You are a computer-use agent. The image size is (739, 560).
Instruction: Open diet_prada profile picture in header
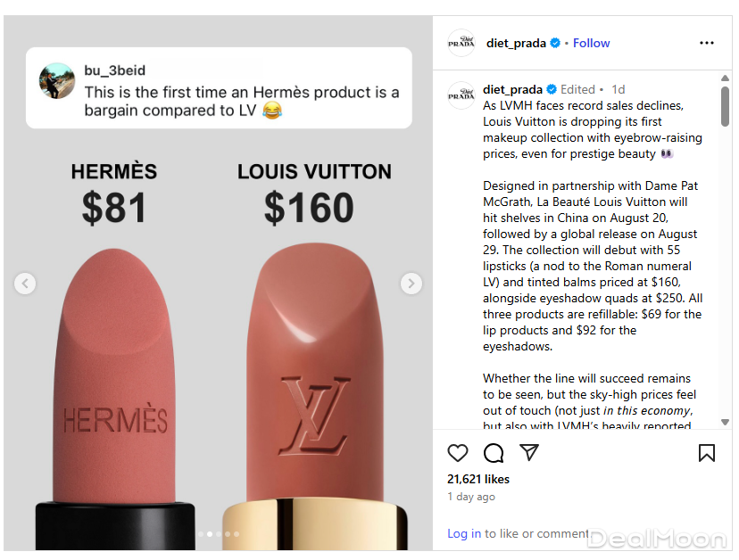pyautogui.click(x=461, y=43)
